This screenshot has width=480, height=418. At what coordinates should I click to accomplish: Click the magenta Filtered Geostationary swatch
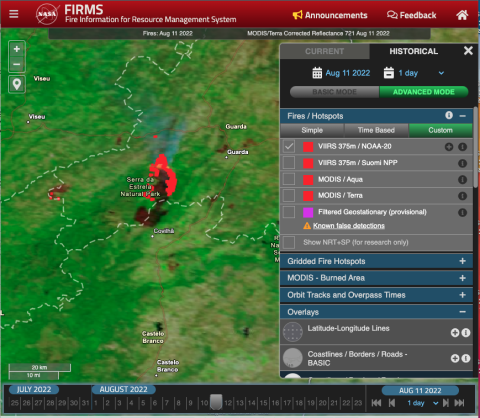[x=308, y=212]
